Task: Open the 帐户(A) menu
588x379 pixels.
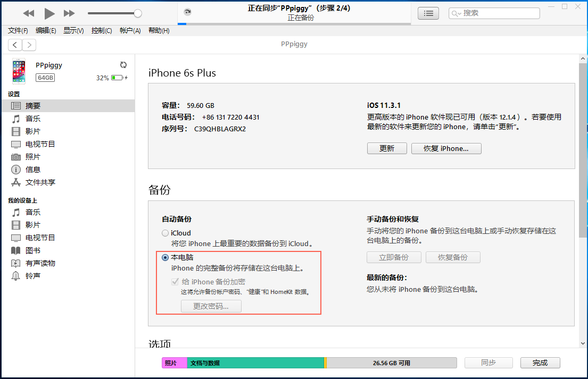Action: (x=130, y=31)
